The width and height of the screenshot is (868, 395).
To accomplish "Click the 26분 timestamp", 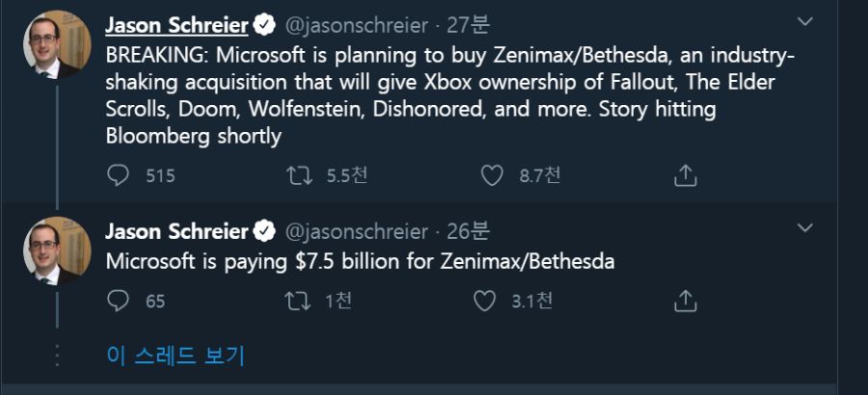I will pyautogui.click(x=469, y=232).
